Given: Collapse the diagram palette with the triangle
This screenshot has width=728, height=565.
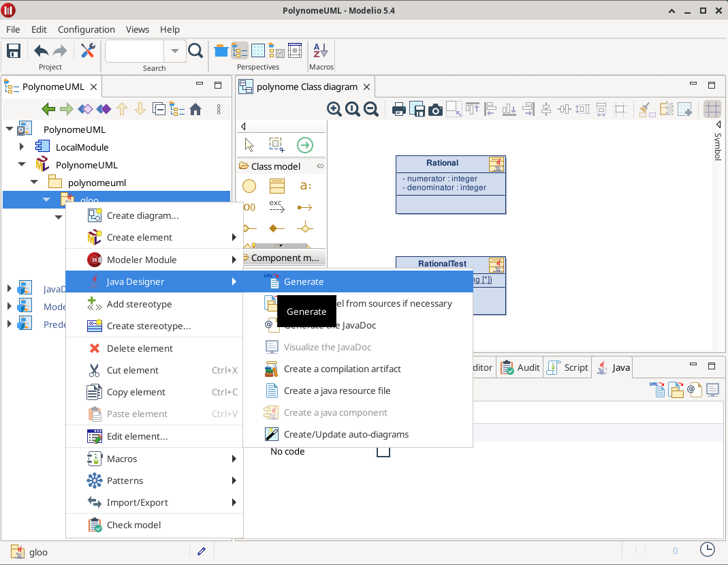Looking at the screenshot, I should point(243,126).
